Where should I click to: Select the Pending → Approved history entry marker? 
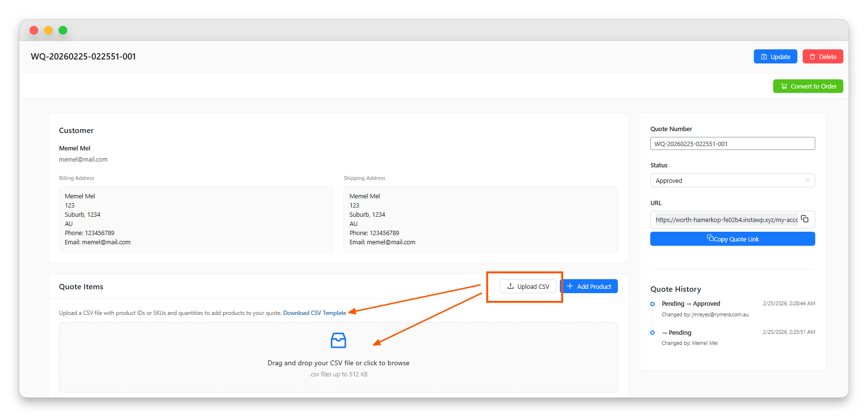point(652,304)
